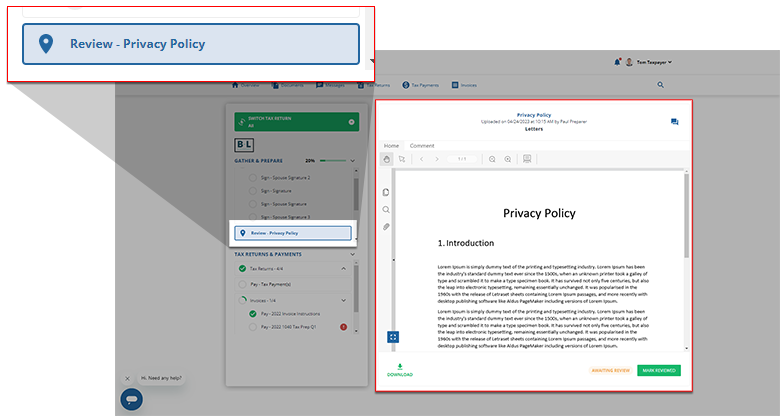The width and height of the screenshot is (780, 416).
Task: Select the Comment tab in viewer
Action: (x=422, y=146)
